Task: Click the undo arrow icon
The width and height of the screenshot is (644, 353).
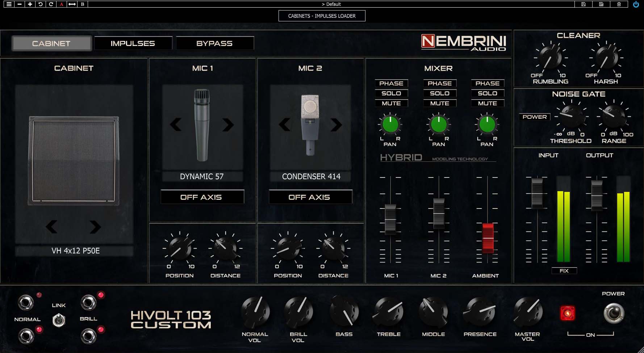Action: tap(40, 4)
